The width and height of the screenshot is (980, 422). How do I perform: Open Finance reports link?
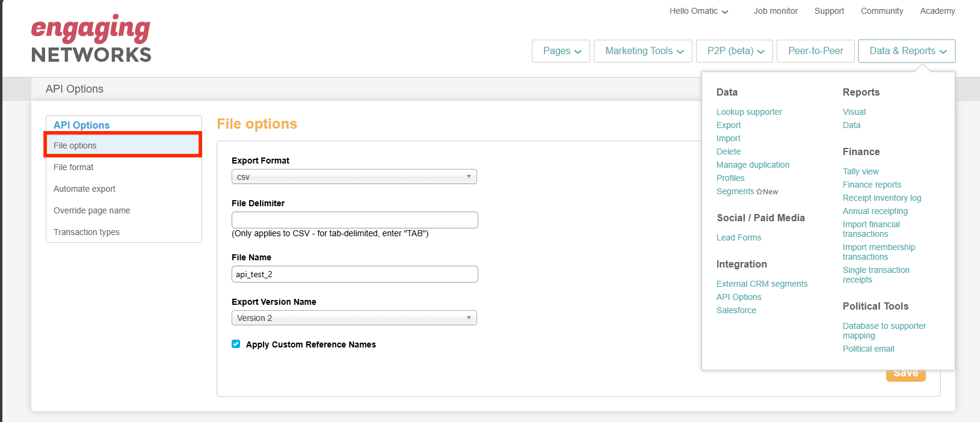(x=872, y=185)
